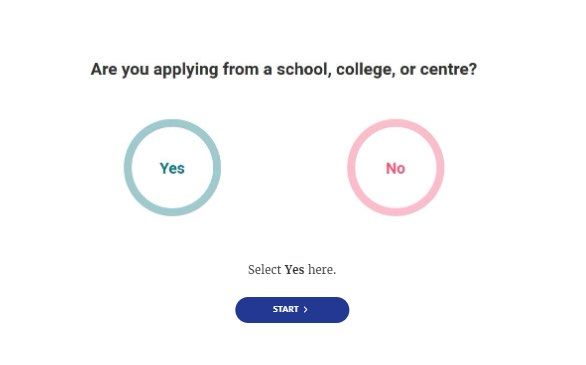The height and width of the screenshot is (365, 586).
Task: Click the word 'here.' below the circles
Action: [x=322, y=269]
